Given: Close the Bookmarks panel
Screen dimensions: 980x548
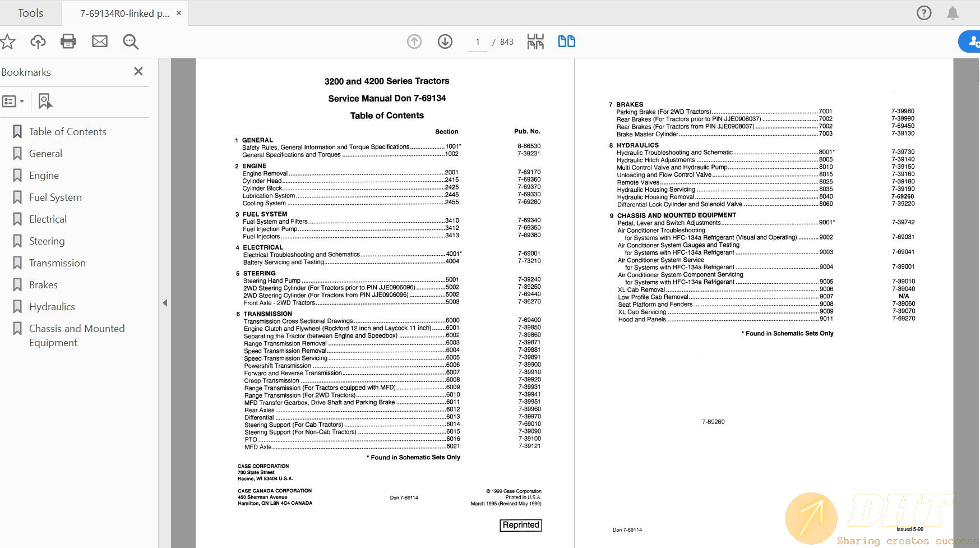Looking at the screenshot, I should (x=138, y=71).
